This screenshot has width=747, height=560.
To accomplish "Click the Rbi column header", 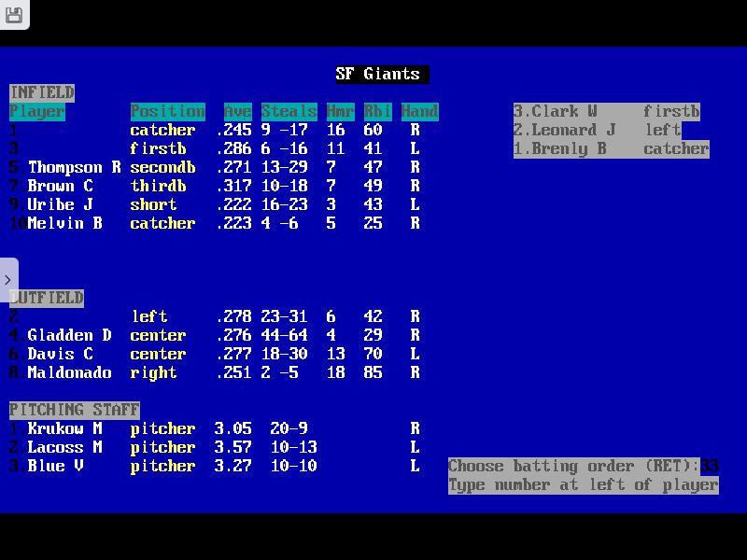I will point(377,111).
